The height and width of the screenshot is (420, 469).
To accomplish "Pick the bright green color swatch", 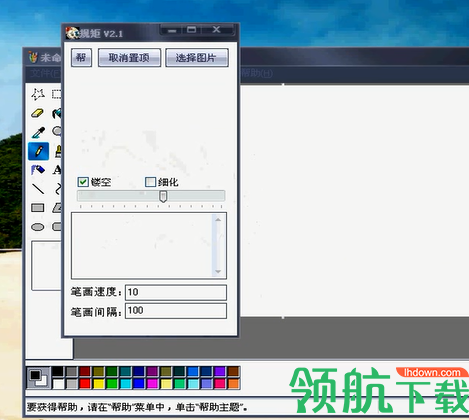I will coord(112,384).
